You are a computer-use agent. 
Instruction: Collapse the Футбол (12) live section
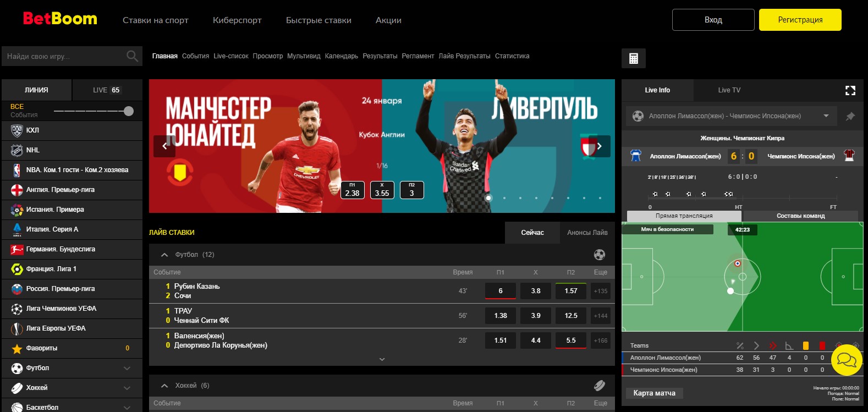click(164, 255)
